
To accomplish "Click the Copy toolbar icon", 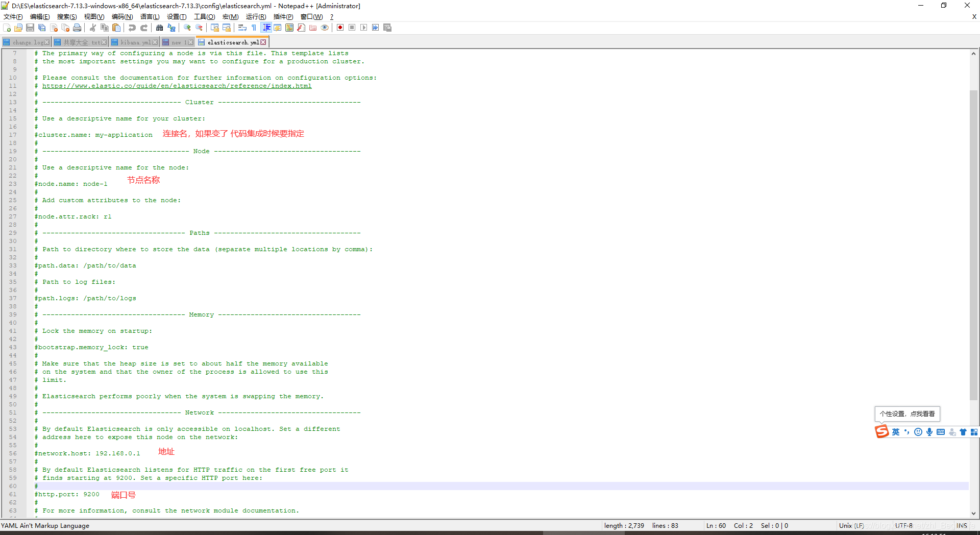I will click(x=105, y=28).
